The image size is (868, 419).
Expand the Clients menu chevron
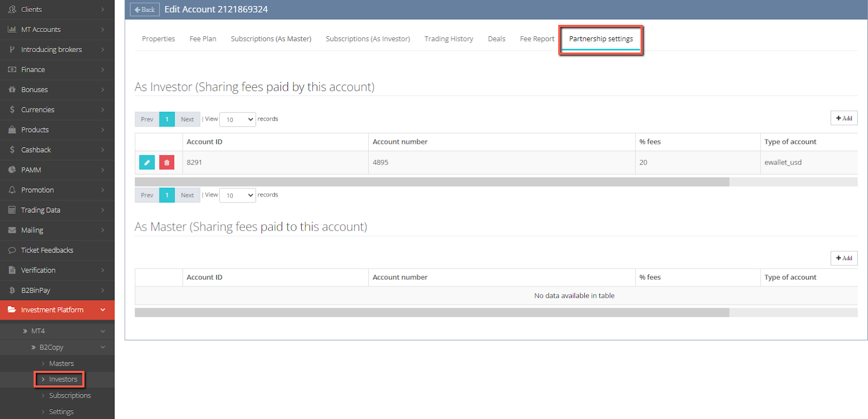coord(103,9)
